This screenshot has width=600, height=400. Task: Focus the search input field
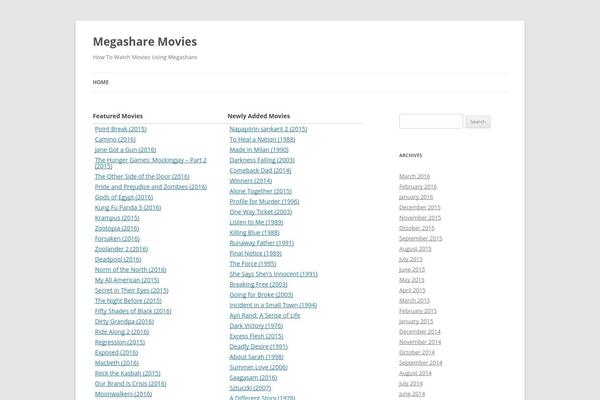(431, 121)
